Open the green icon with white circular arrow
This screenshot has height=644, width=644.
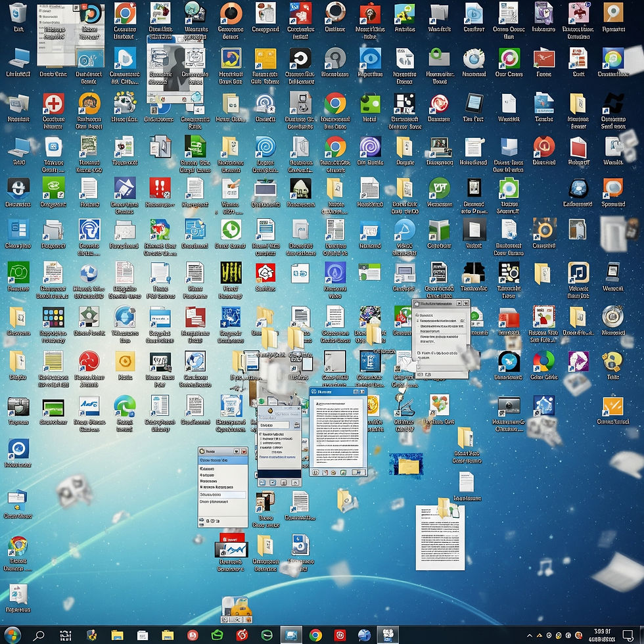click(x=231, y=229)
